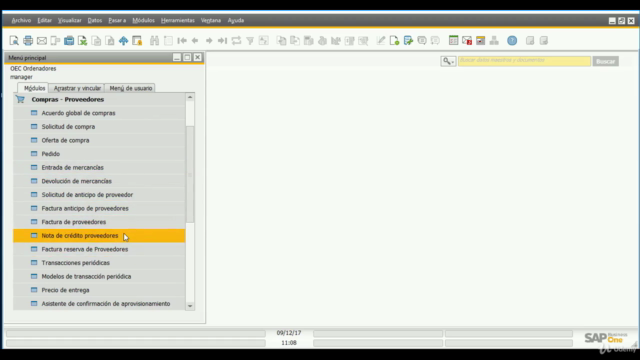Open the Módulos menu in menu bar
Image resolution: width=640 pixels, height=360 pixels.
pos(143,20)
